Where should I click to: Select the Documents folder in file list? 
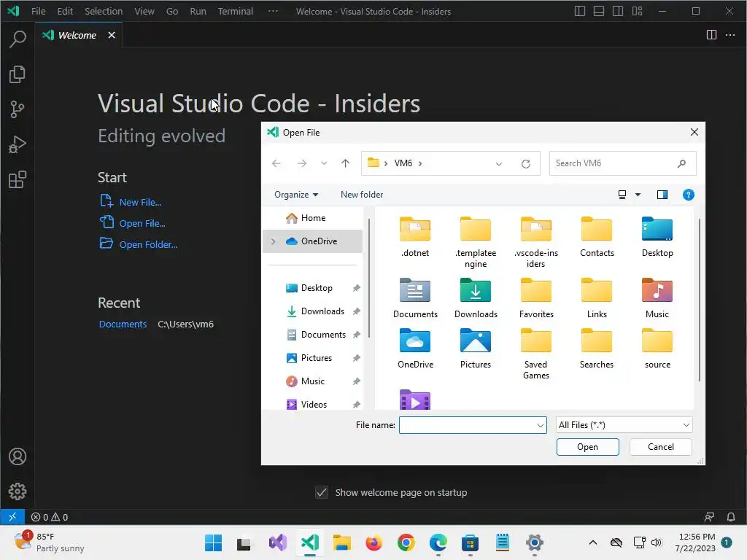[415, 298]
